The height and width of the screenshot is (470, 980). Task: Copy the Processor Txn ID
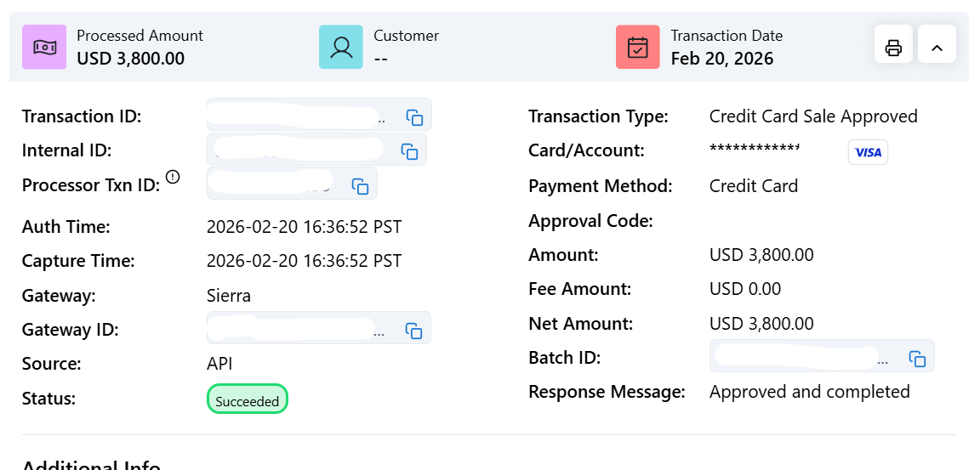(360, 185)
